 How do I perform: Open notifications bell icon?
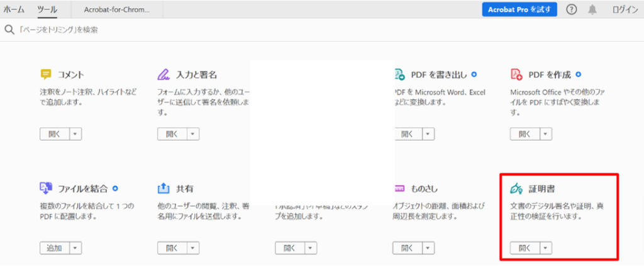(x=592, y=9)
